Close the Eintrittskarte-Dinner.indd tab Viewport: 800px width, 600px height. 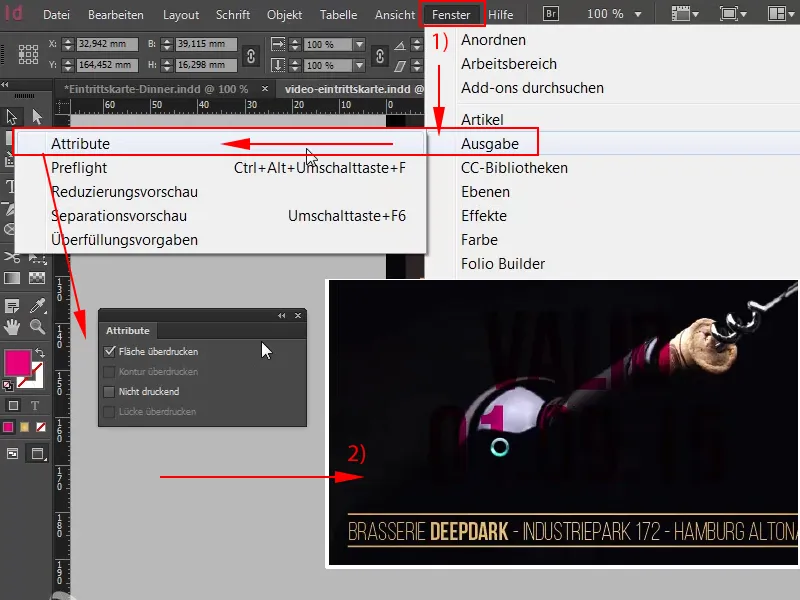tap(265, 88)
